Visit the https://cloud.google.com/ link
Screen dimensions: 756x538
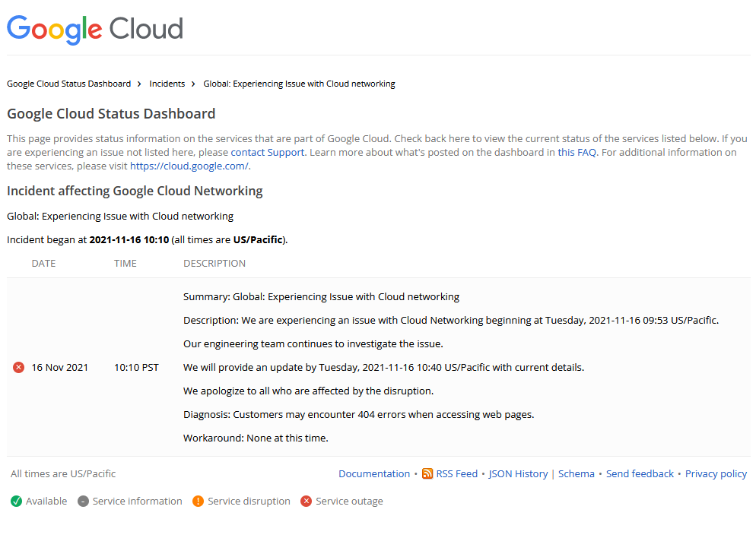189,166
